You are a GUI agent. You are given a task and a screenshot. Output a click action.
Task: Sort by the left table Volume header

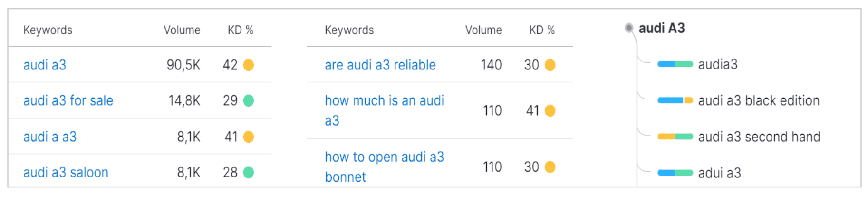tap(182, 30)
